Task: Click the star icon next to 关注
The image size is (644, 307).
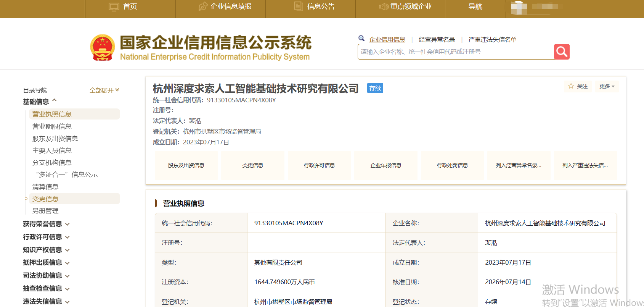Action: 571,86
